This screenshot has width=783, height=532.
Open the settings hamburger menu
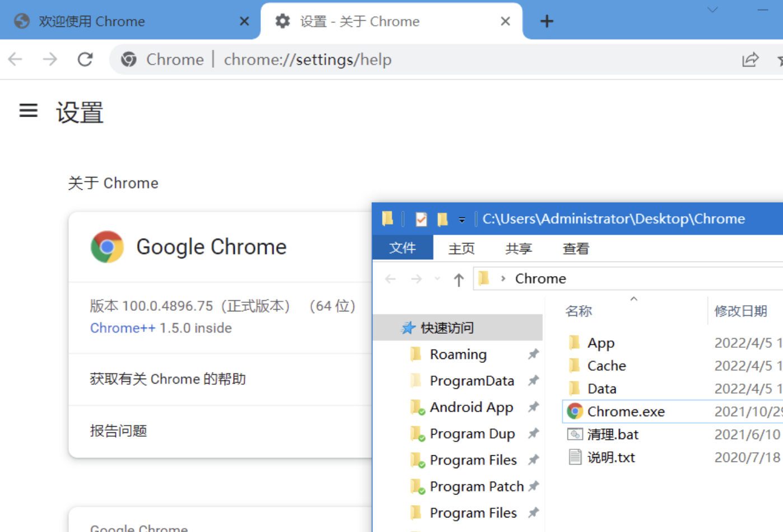29,111
